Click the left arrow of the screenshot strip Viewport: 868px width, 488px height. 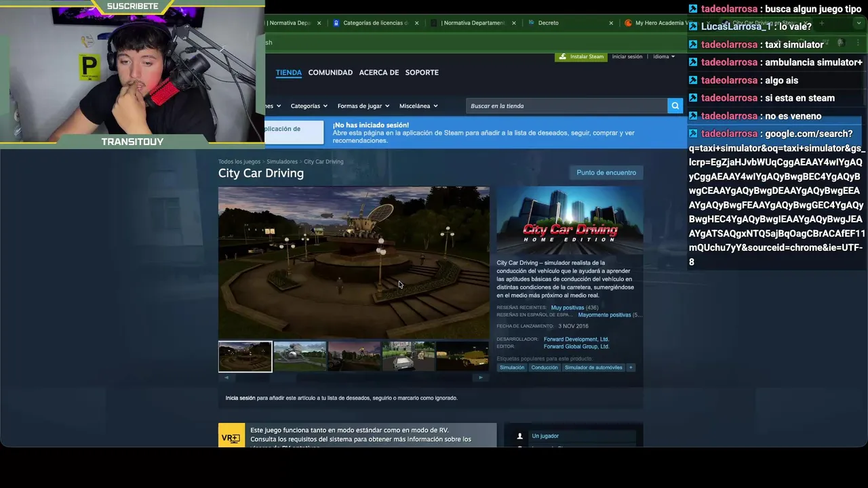point(226,378)
